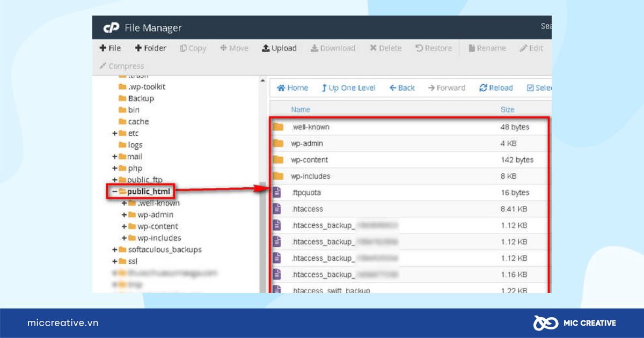Click the cPanel logo icon
Image resolution: width=644 pixels, height=338 pixels.
pos(111,28)
